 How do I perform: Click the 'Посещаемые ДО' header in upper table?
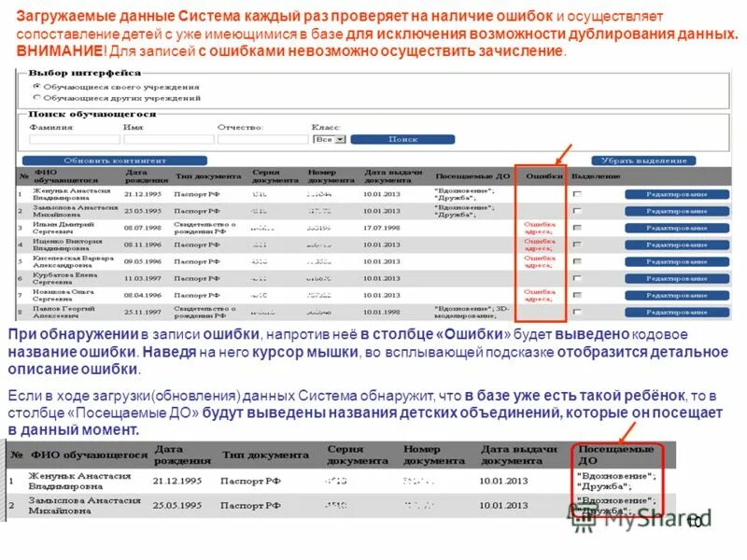click(472, 176)
